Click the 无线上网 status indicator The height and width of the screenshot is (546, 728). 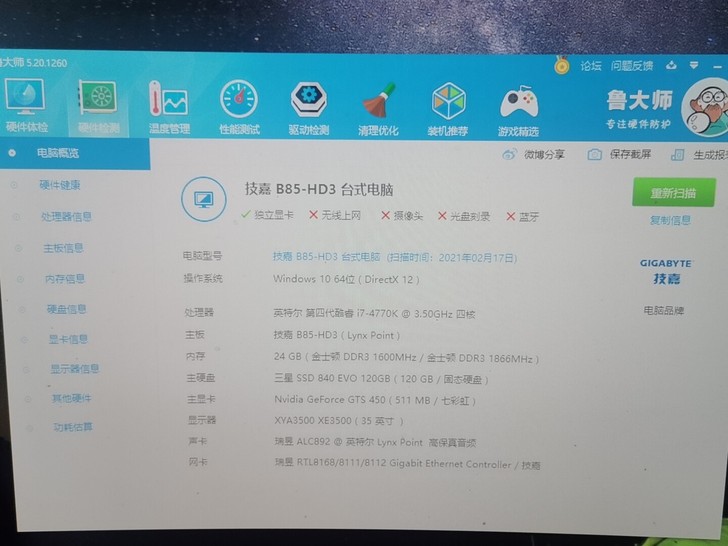tap(335, 215)
